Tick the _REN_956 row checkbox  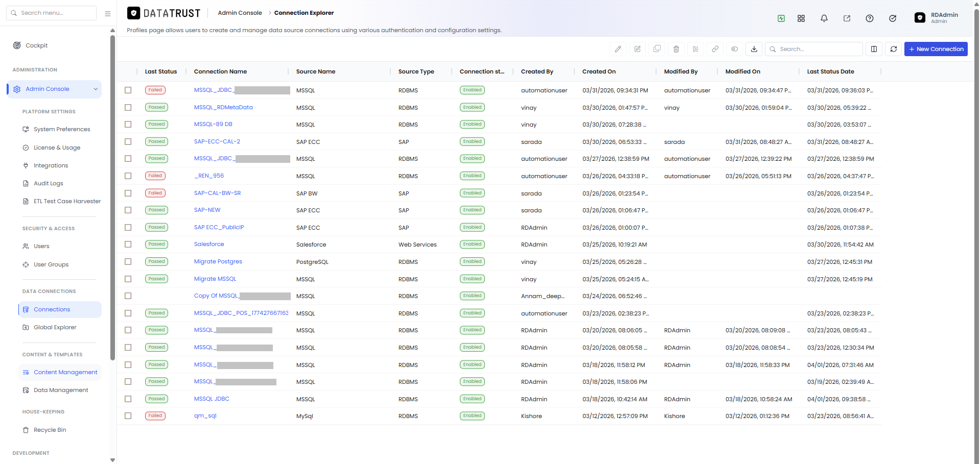click(128, 176)
